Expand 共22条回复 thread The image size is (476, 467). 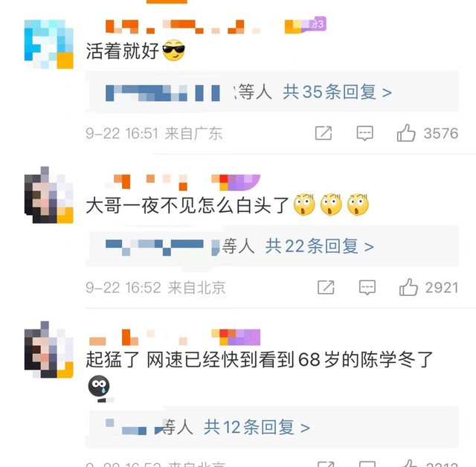319,246
